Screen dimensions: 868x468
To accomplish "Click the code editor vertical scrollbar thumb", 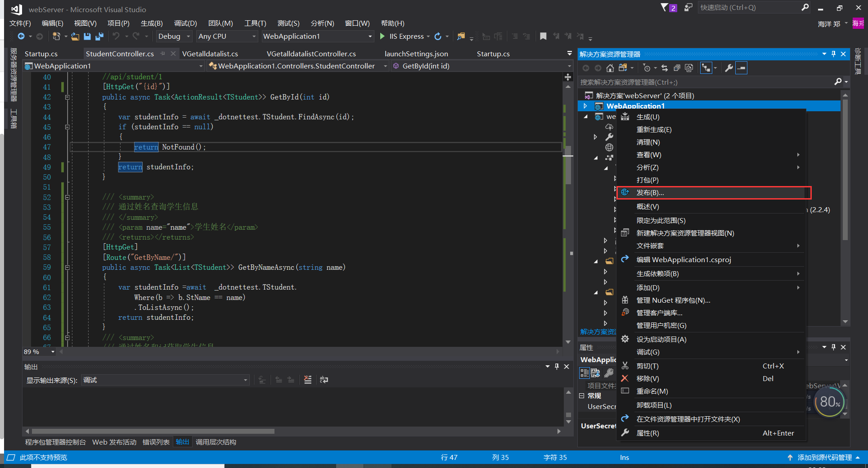I will point(568,166).
